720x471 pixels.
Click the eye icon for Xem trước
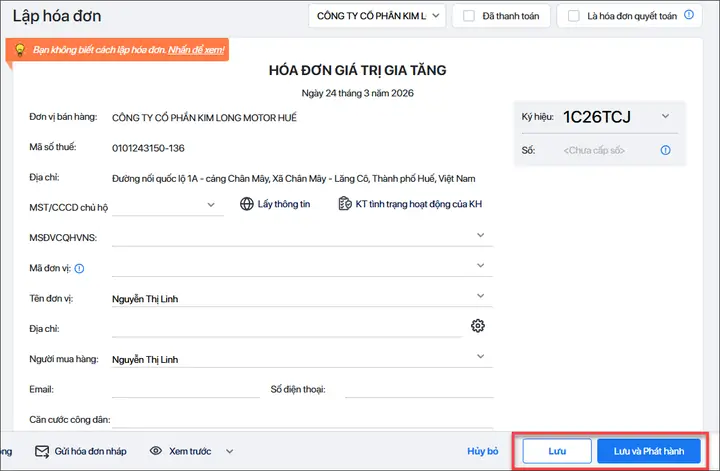coord(156,451)
